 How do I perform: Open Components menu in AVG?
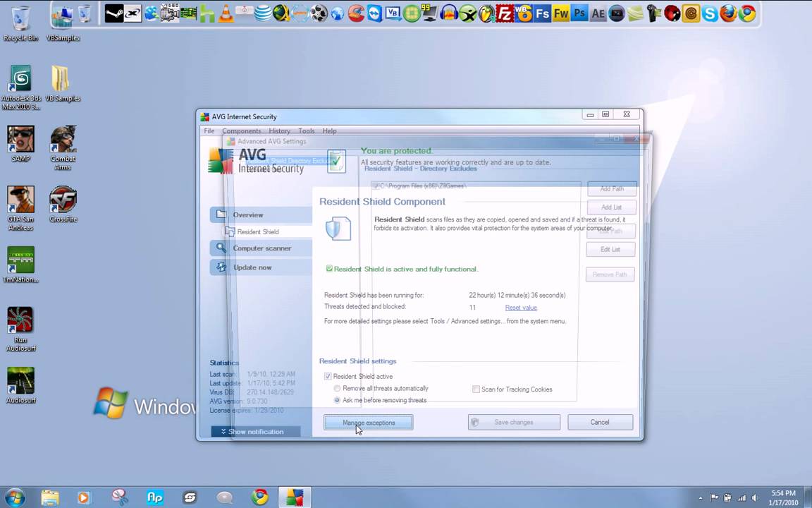click(241, 131)
